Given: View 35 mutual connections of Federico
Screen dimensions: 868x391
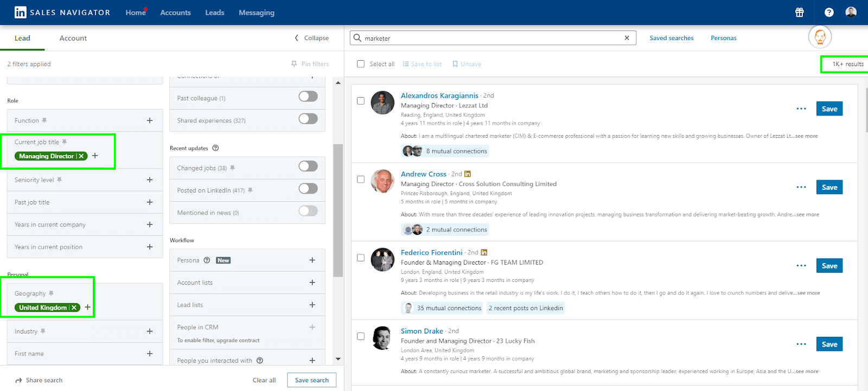Looking at the screenshot, I should pyautogui.click(x=443, y=308).
